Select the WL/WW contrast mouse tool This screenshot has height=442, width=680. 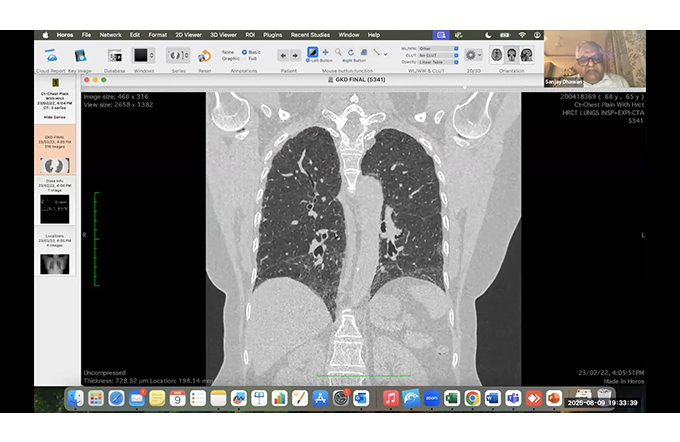312,52
